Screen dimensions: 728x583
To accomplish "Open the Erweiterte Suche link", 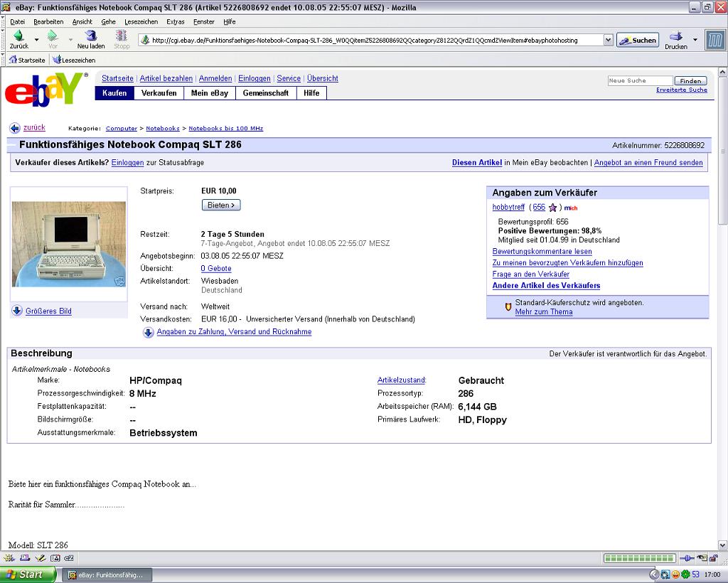I will [x=681, y=90].
